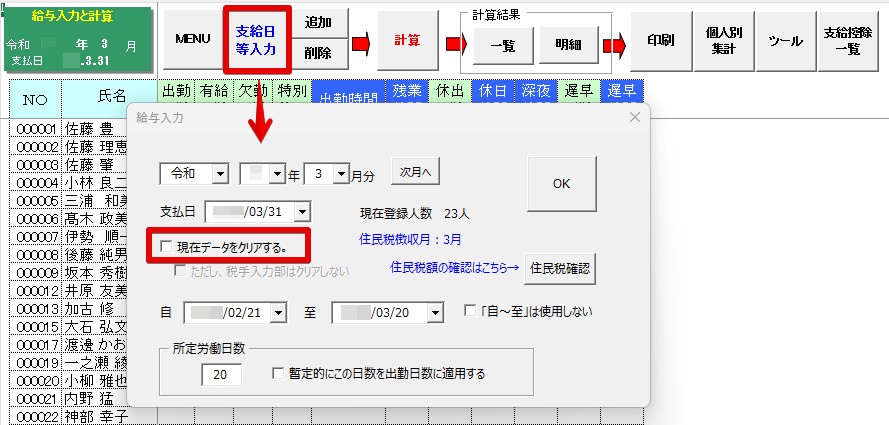Open 支給日等入力 from the toolbar
This screenshot has height=425, width=889.
[x=256, y=39]
